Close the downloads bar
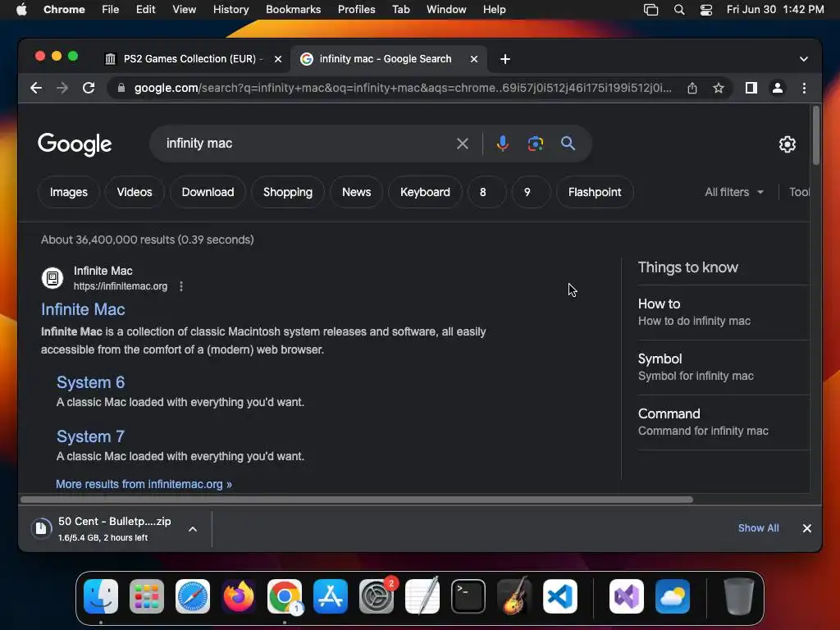 pyautogui.click(x=807, y=528)
